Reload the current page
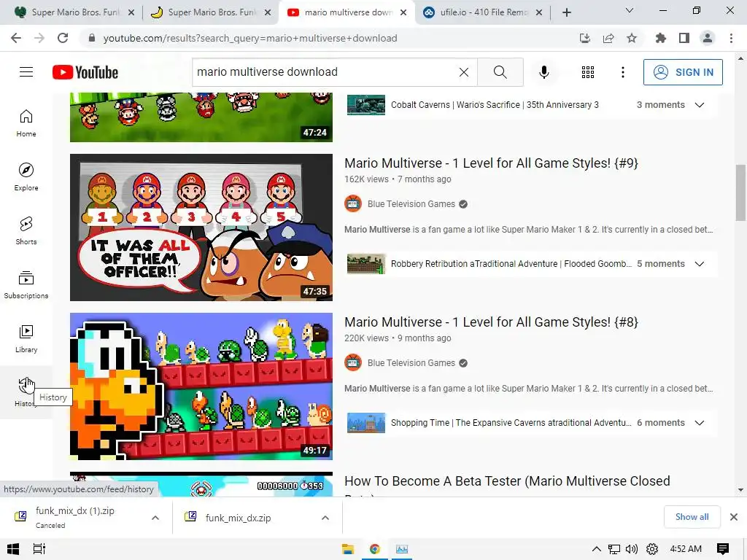Viewport: 747px width, 560px height. coord(63,38)
